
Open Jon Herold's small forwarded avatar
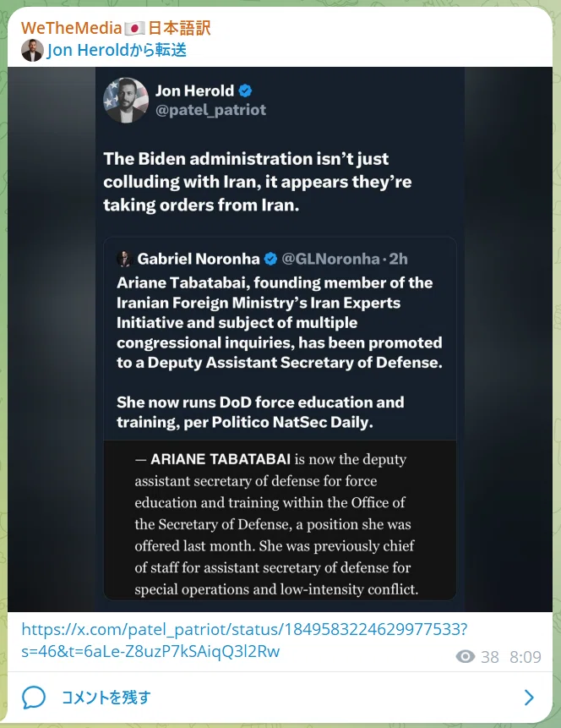click(32, 50)
